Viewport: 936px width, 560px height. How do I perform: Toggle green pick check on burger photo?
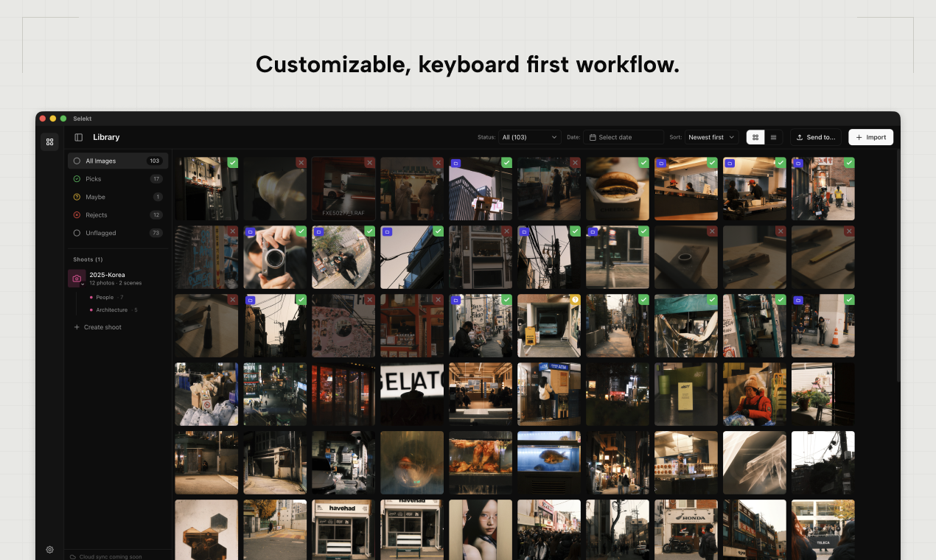(643, 163)
